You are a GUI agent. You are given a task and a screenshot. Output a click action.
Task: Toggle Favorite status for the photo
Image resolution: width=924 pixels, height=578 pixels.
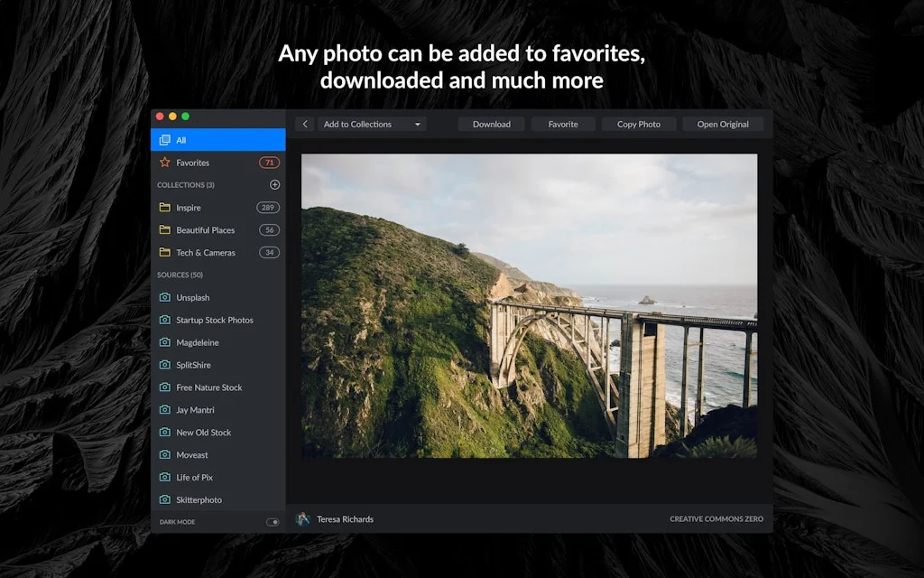(562, 124)
